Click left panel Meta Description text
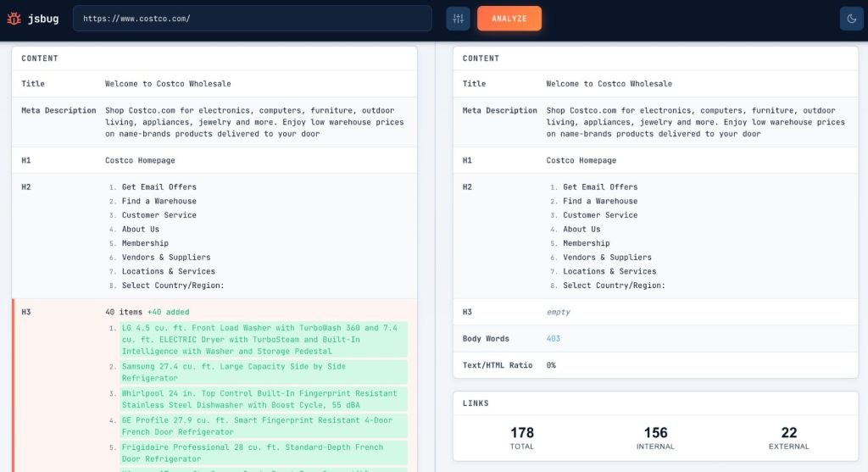The image size is (868, 472). coord(254,122)
